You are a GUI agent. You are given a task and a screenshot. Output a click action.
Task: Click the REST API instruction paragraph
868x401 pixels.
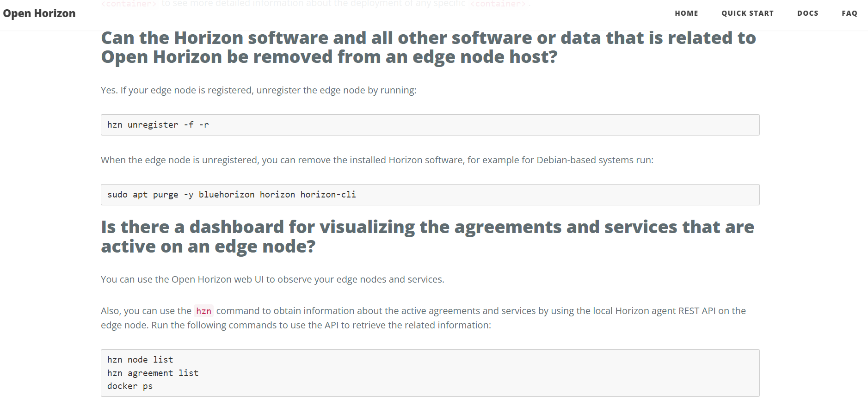coord(416,318)
